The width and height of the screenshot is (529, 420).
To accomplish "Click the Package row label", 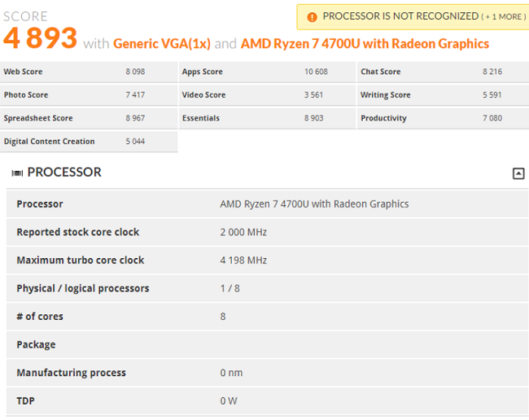I will pyautogui.click(x=36, y=345).
